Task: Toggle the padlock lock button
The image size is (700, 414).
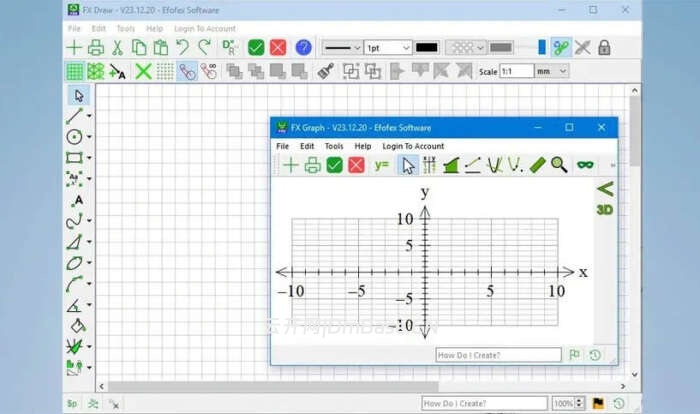Action: pyautogui.click(x=604, y=47)
